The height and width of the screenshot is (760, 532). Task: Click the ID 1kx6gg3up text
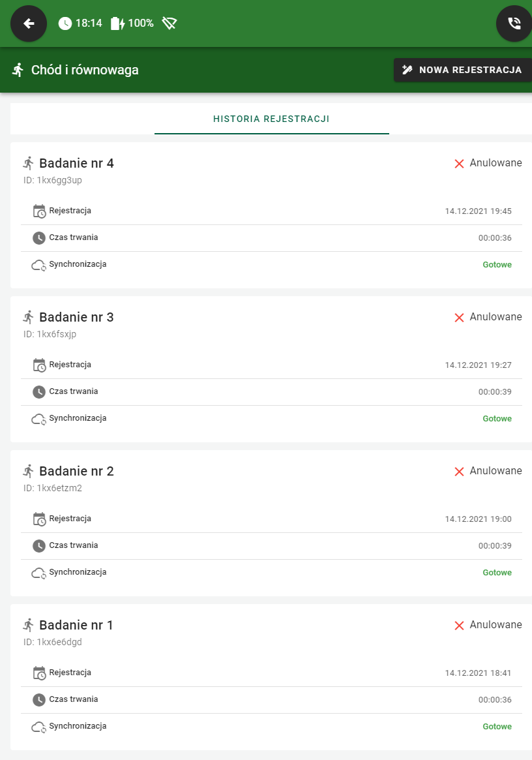[52, 180]
